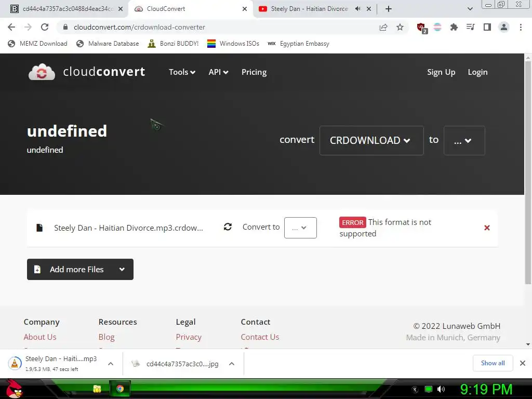Open the MEMZ Download bookmark

click(x=37, y=44)
